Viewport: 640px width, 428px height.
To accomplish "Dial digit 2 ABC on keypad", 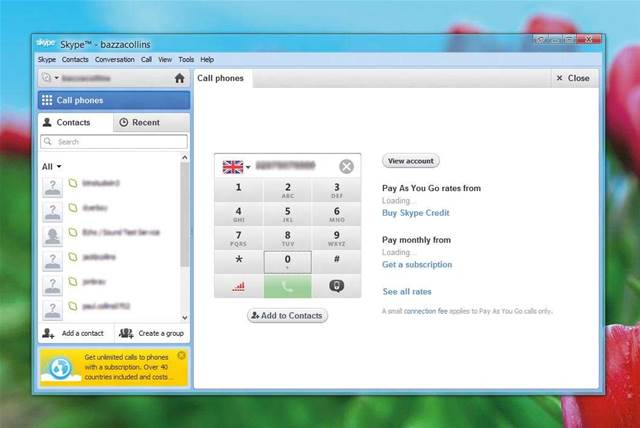I will point(288,190).
